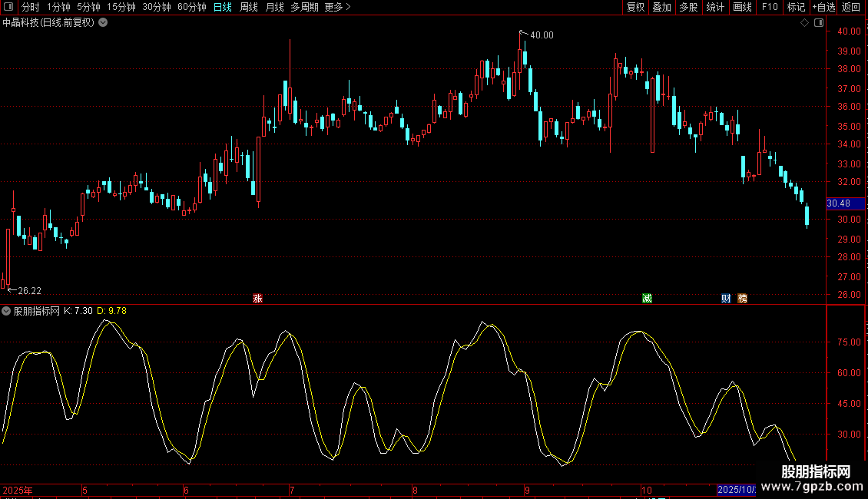Open F10 company information
This screenshot has width=868, height=499.
click(769, 7)
